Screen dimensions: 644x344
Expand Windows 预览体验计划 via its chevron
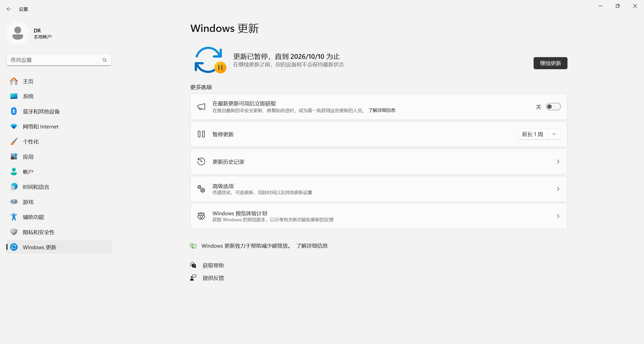tap(558, 216)
